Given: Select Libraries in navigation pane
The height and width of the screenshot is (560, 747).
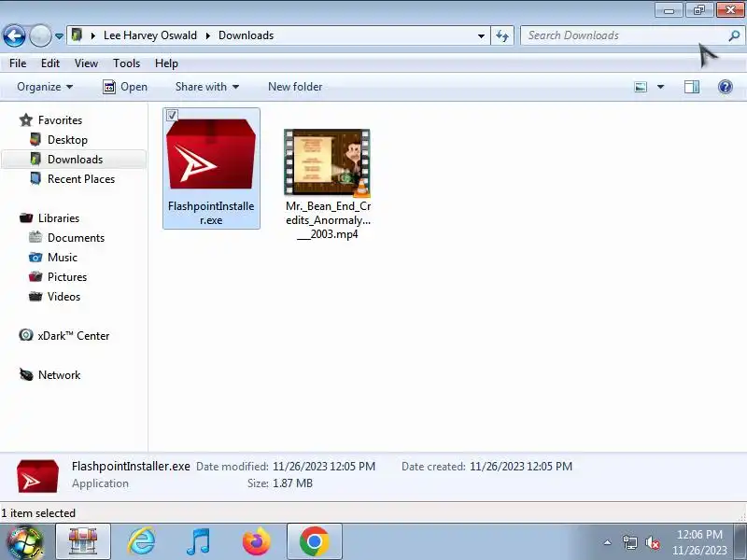Looking at the screenshot, I should pyautogui.click(x=59, y=217).
